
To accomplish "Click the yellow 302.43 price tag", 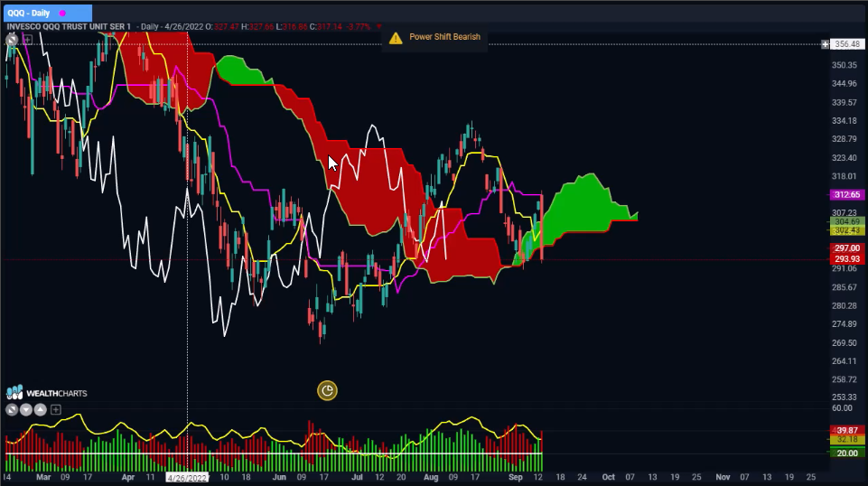I will (846, 230).
